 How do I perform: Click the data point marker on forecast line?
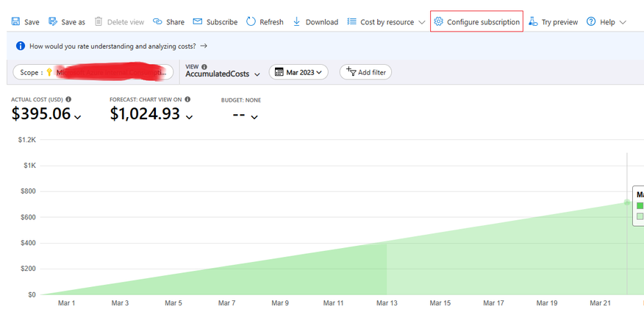[x=627, y=202]
